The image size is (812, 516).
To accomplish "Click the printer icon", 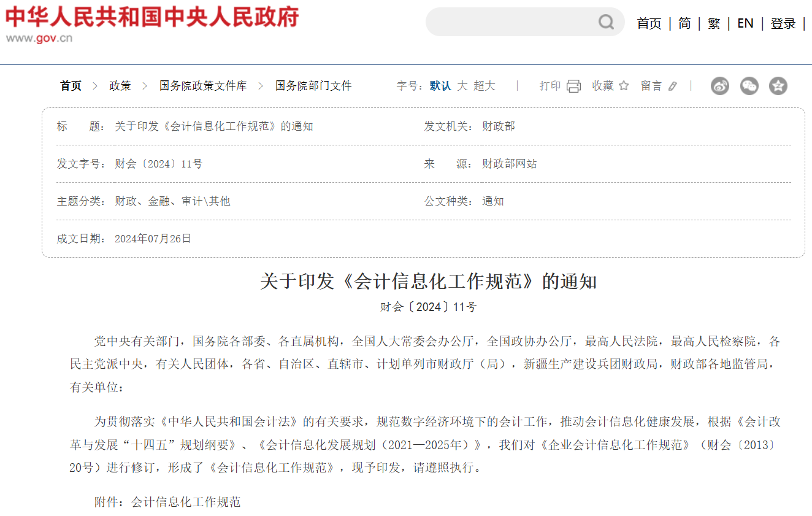I will click(x=573, y=86).
